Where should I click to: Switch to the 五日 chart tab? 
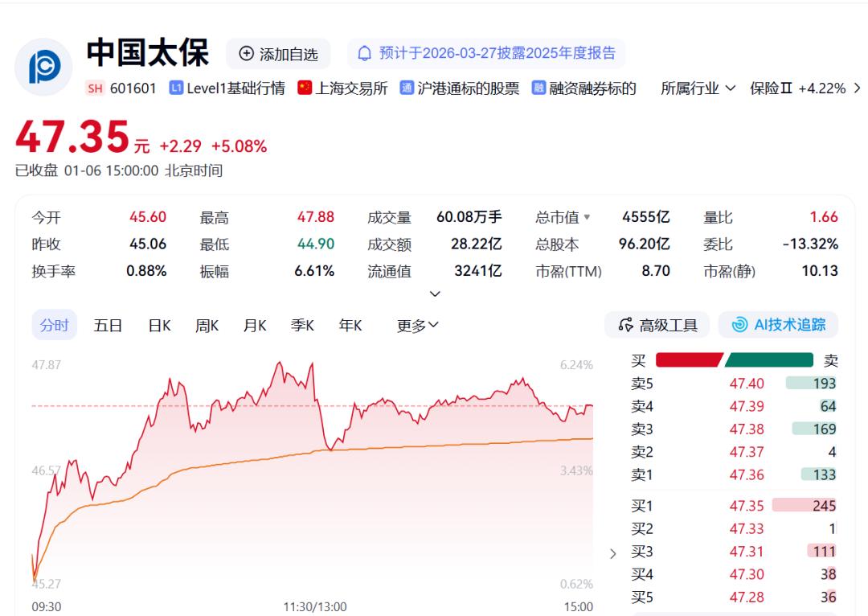click(x=108, y=325)
